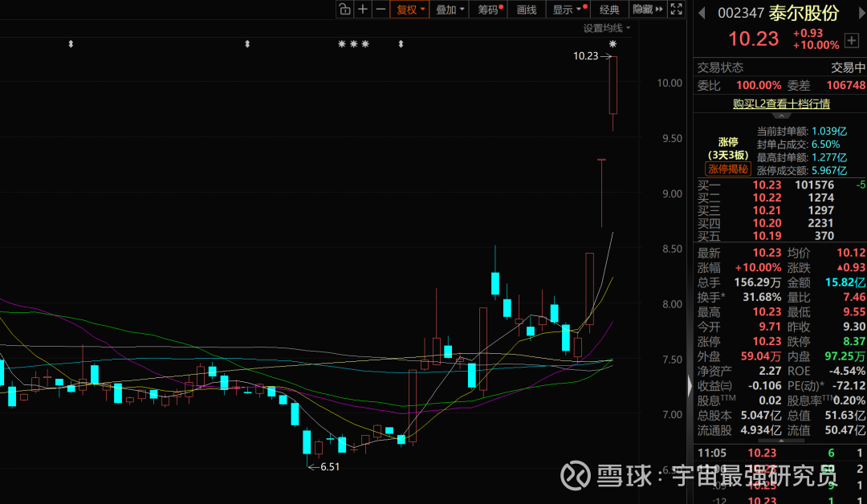Screen dimensions: 867x504
Task: Open the 复权 dropdown
Action: tap(409, 9)
